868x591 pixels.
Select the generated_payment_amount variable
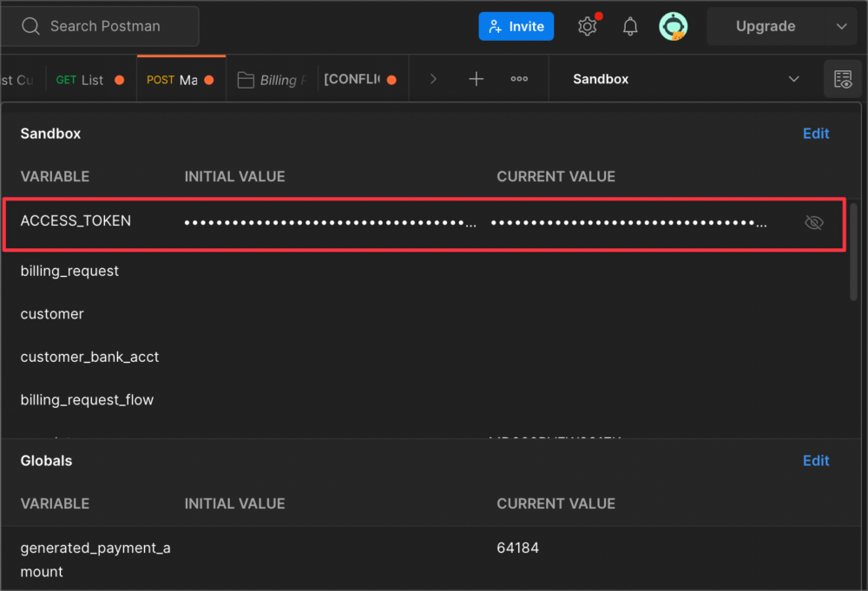tap(95, 560)
